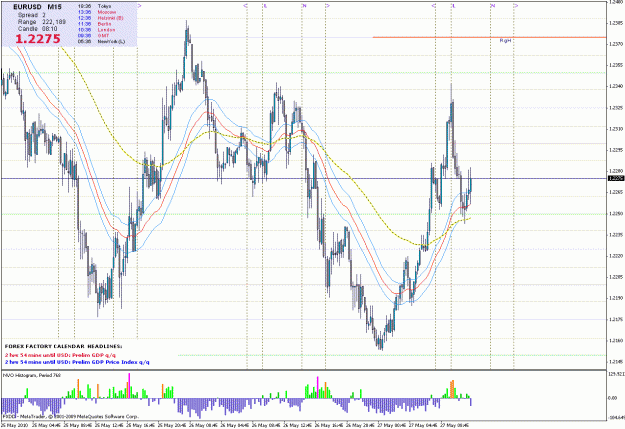The image size is (625, 429).
Task: Click the Moscow clock row
Action: click(x=97, y=12)
